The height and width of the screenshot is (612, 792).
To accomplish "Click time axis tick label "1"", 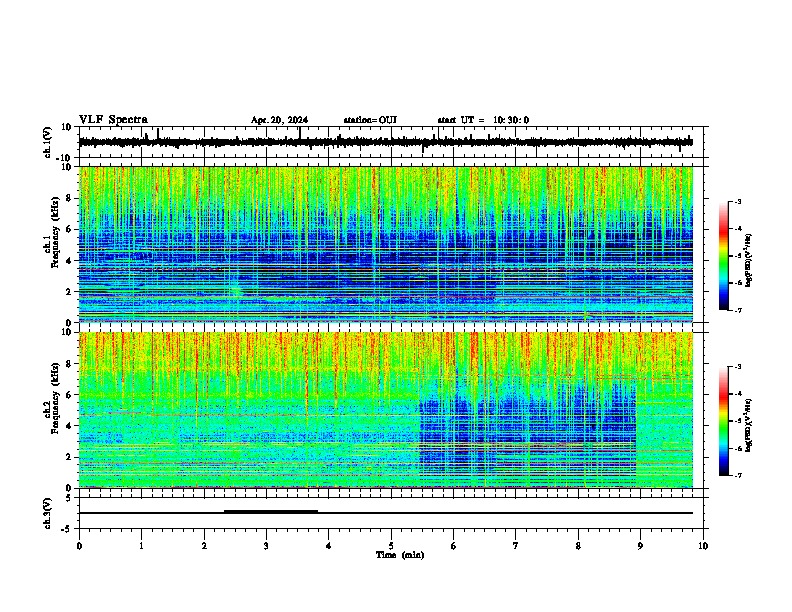I will tap(141, 546).
